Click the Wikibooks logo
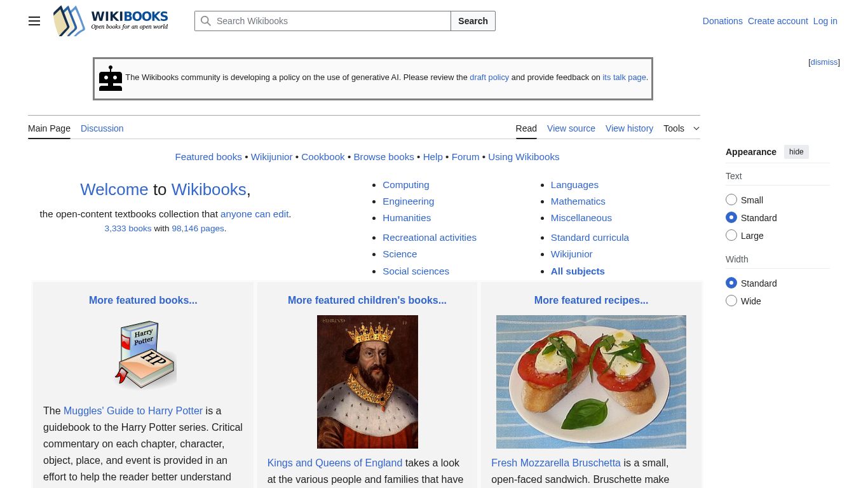Screen dimensions: 868x488 tap(111, 21)
